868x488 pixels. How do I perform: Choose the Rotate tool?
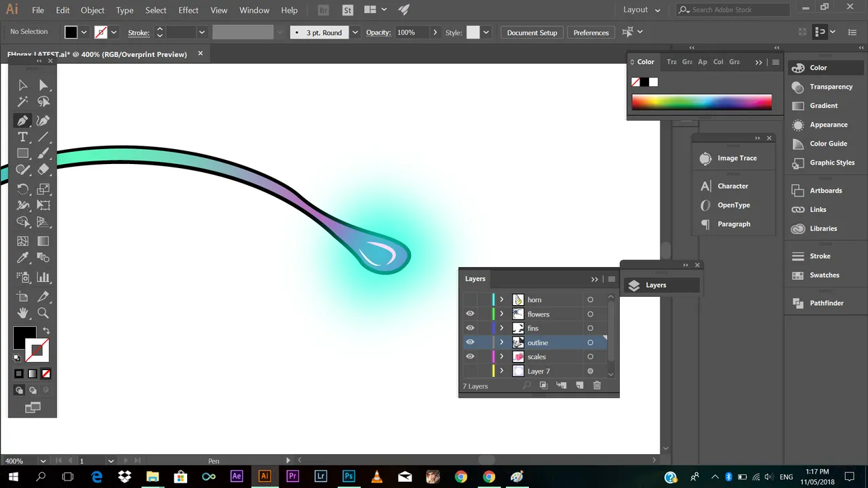pos(22,189)
